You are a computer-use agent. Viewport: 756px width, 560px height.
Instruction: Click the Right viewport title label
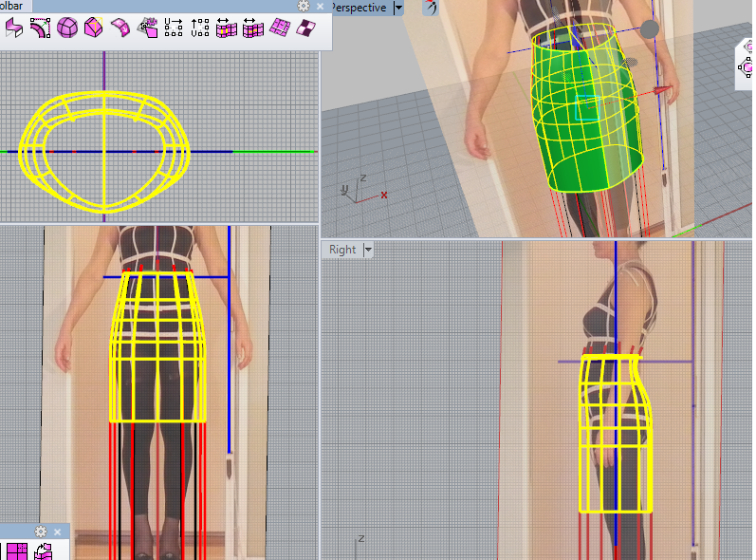[342, 250]
